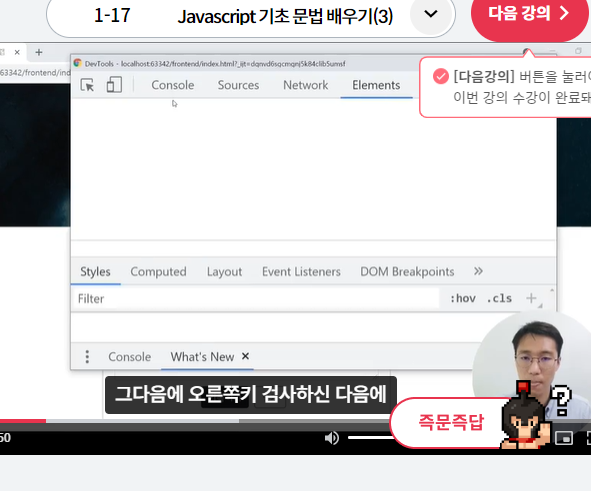Click the lecture title Javascript 기초 문법 배우기(3)
591x491 pixels.
(x=285, y=16)
